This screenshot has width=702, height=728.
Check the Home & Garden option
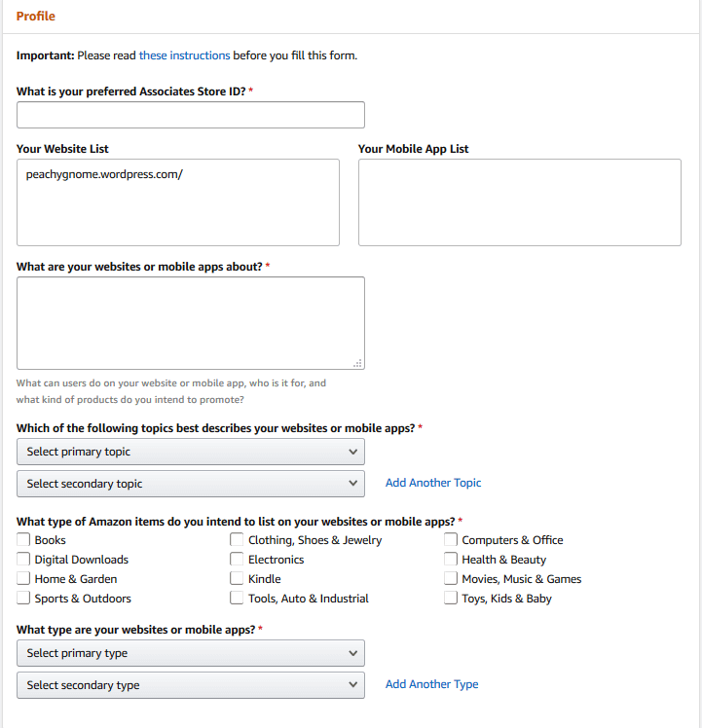pyautogui.click(x=23, y=579)
